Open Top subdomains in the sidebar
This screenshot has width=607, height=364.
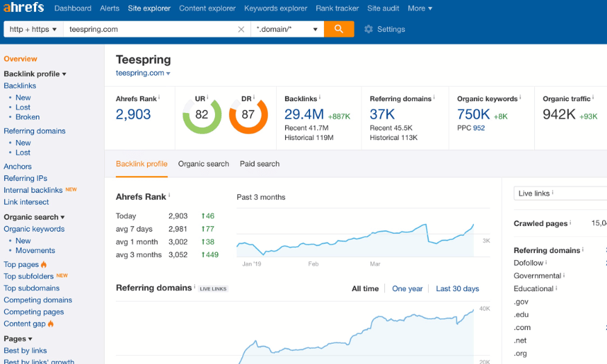[32, 288]
